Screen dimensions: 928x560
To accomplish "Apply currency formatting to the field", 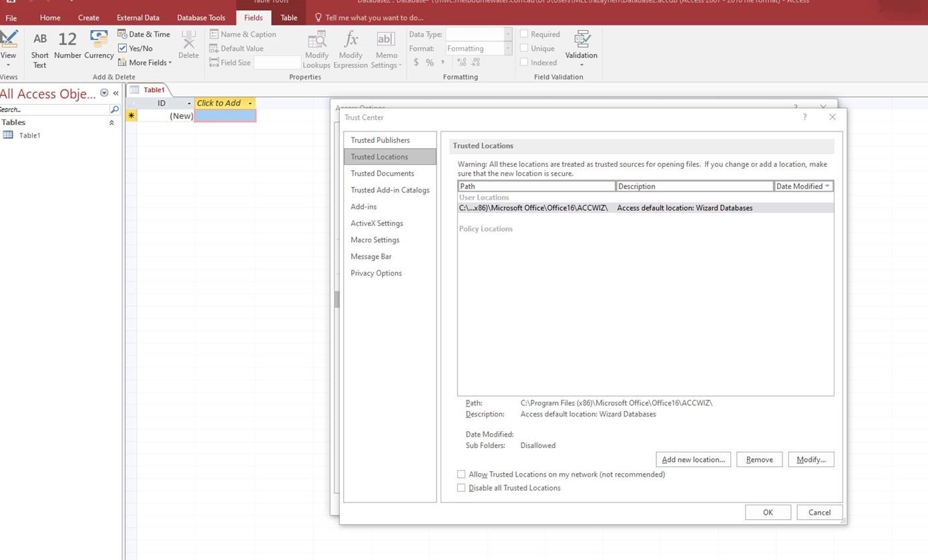I will coord(416,62).
